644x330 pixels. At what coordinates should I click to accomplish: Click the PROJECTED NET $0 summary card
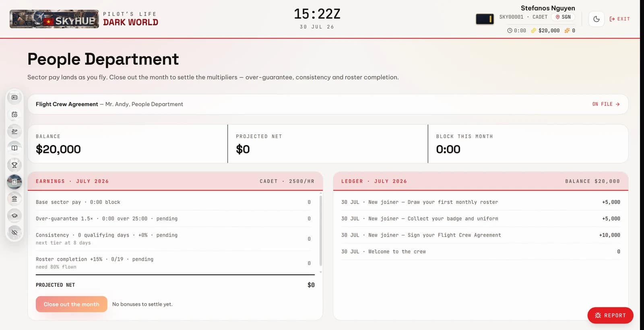point(328,144)
